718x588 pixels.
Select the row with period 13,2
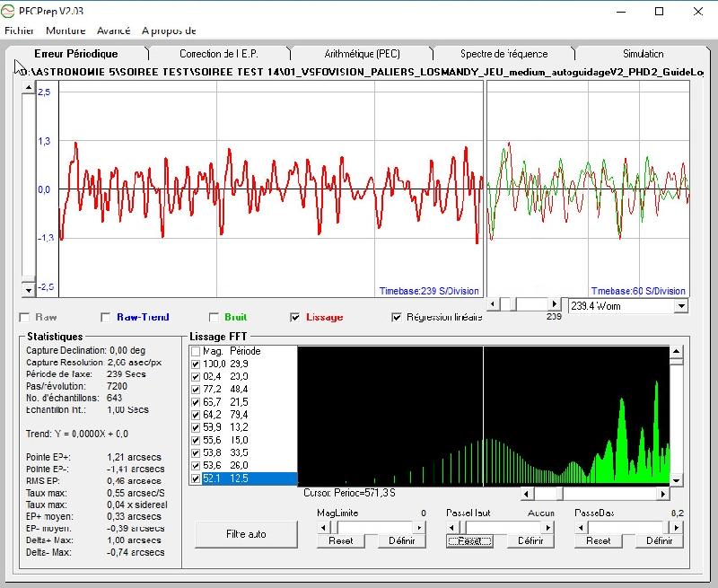point(243,427)
